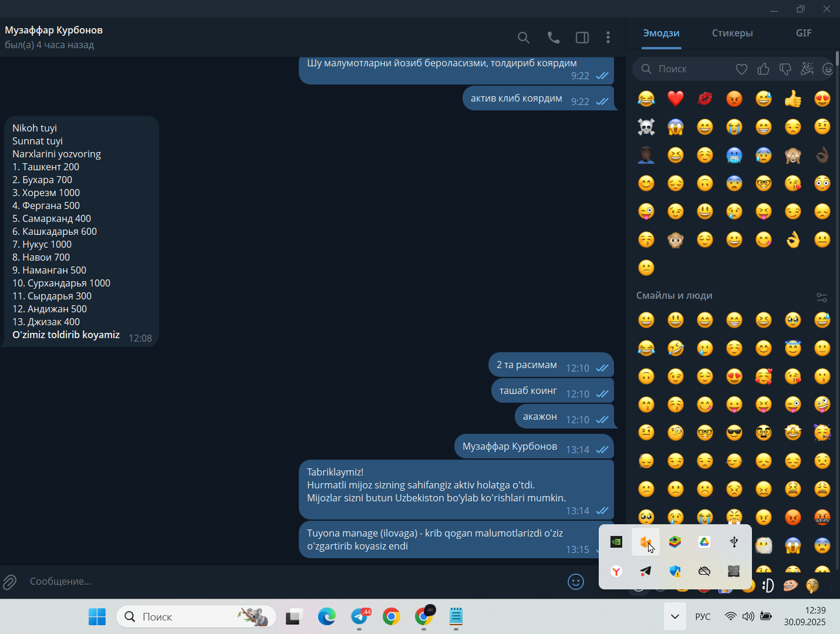Open the clock showing 12:39 30.09.2025
Viewport: 840px width, 634px height.
pos(805,616)
